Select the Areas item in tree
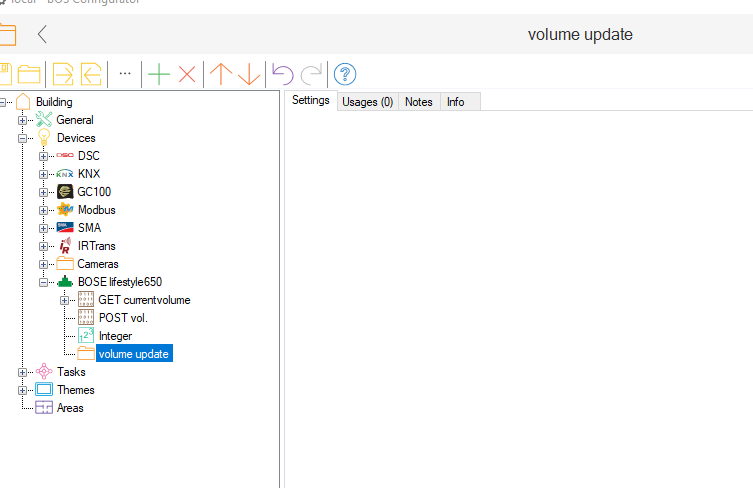Screen dimensions: 753x488 coord(70,408)
